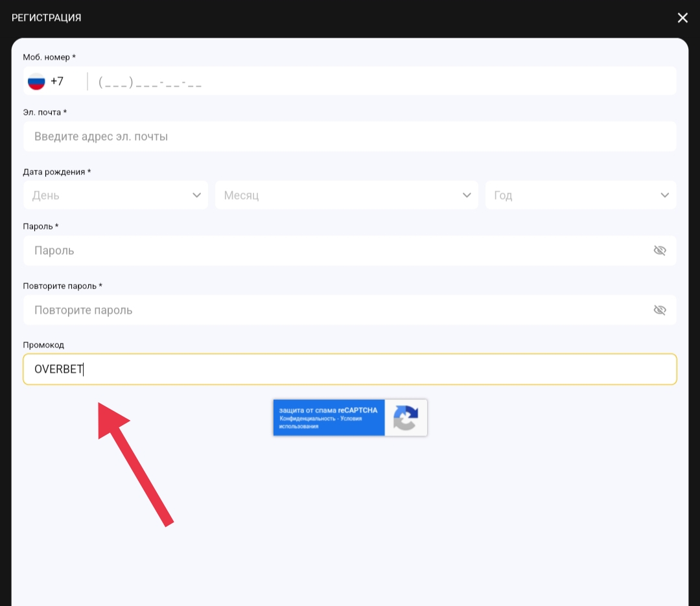Click the +7 country code
The image size is (700, 606).
coord(57,82)
